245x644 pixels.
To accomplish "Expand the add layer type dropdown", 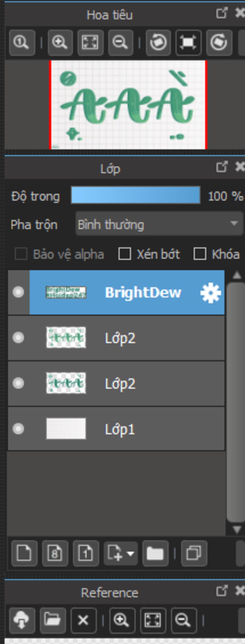I will pyautogui.click(x=121, y=553).
